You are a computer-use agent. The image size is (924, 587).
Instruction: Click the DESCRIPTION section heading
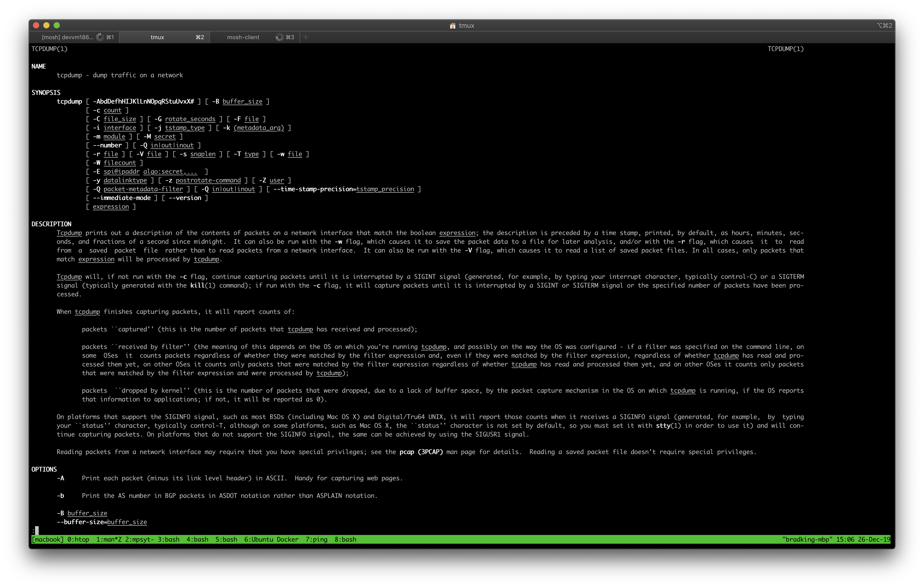51,224
